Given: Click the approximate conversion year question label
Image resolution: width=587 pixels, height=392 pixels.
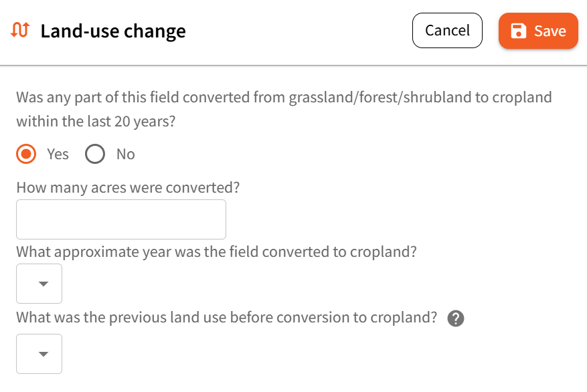Looking at the screenshot, I should click(x=217, y=252).
